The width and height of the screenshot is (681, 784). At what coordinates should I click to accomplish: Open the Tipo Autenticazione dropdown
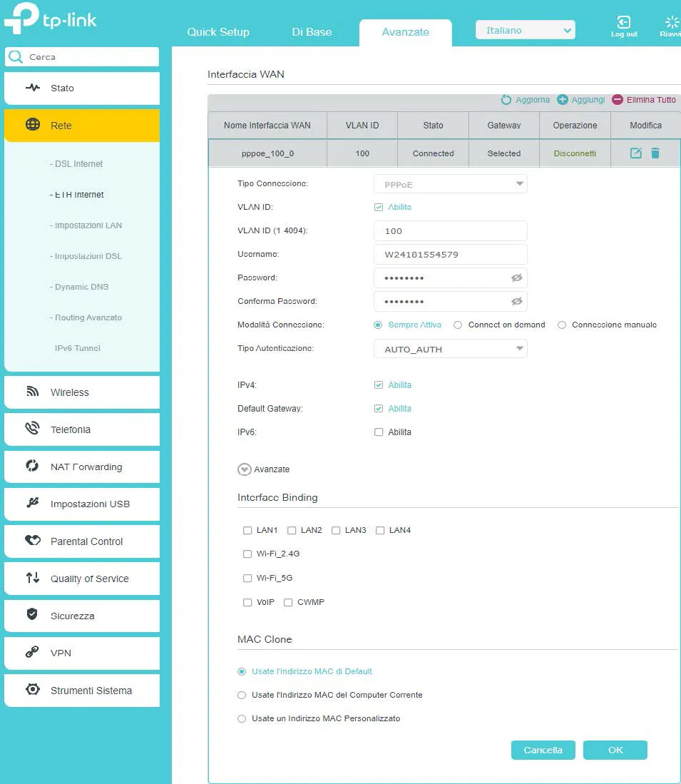point(450,349)
